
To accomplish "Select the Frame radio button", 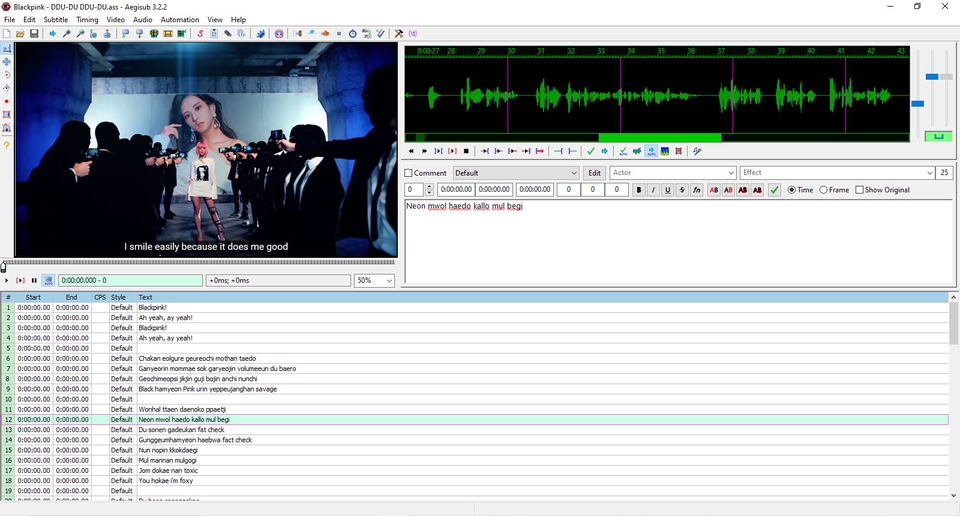I will (x=823, y=190).
